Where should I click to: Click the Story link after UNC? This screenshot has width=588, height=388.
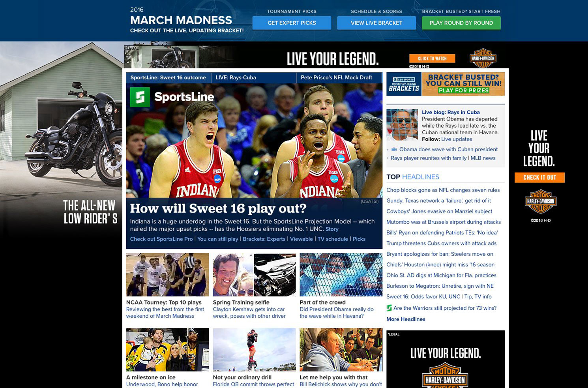(x=332, y=229)
